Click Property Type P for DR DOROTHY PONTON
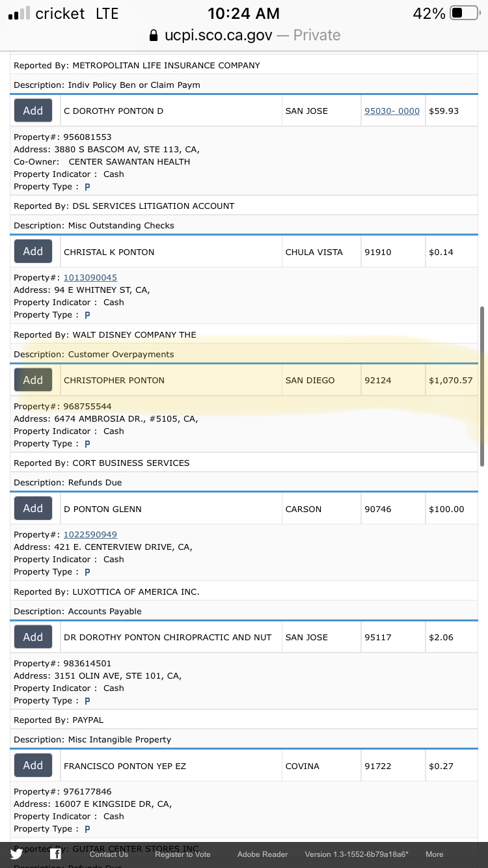Screen dimensions: 488x868 click(87, 701)
